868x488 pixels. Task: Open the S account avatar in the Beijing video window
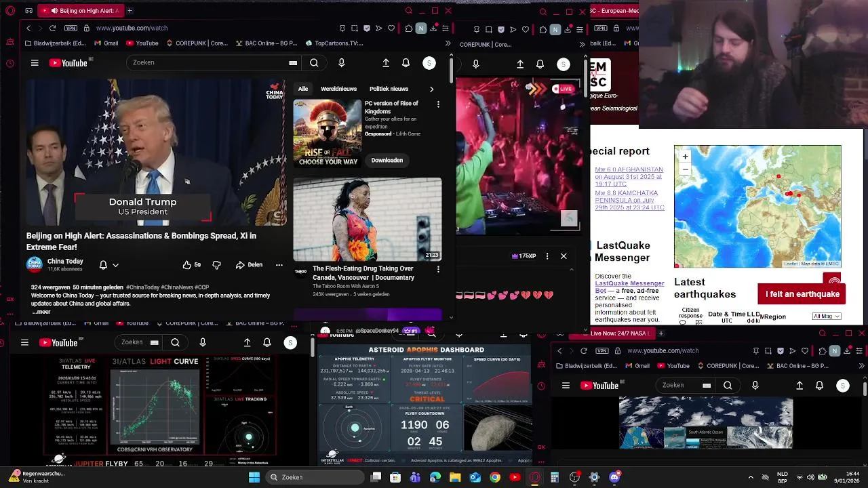(429, 63)
